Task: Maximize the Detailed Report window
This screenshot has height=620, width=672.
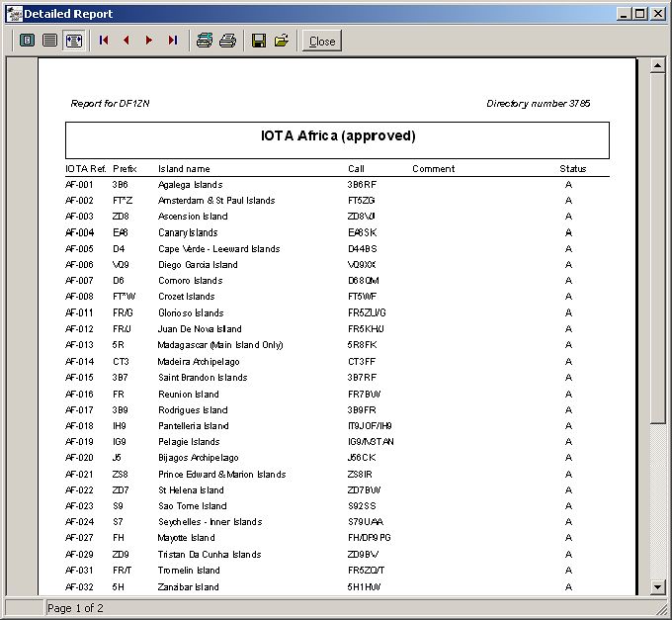Action: coord(640,14)
